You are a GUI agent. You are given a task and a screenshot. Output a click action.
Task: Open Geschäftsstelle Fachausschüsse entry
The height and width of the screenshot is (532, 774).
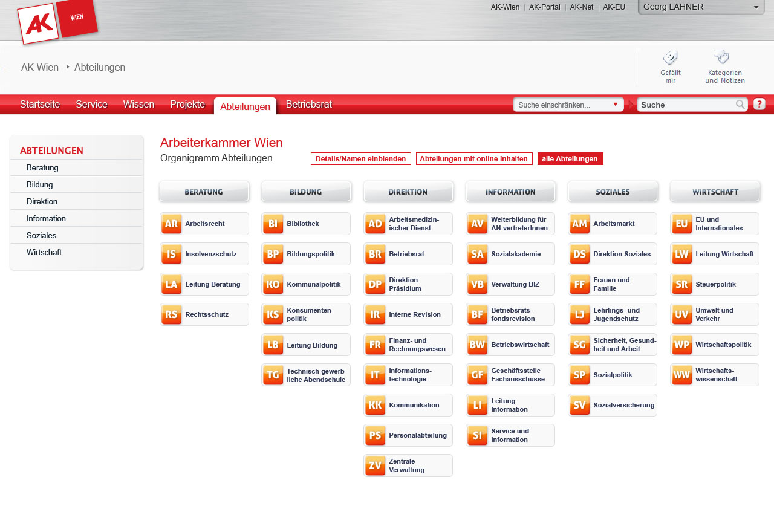point(510,375)
